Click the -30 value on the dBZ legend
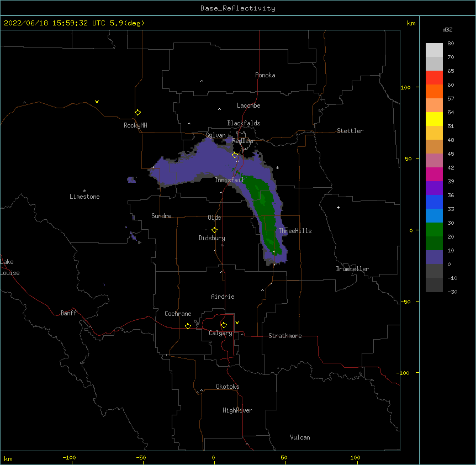476x465 pixels. tap(452, 292)
